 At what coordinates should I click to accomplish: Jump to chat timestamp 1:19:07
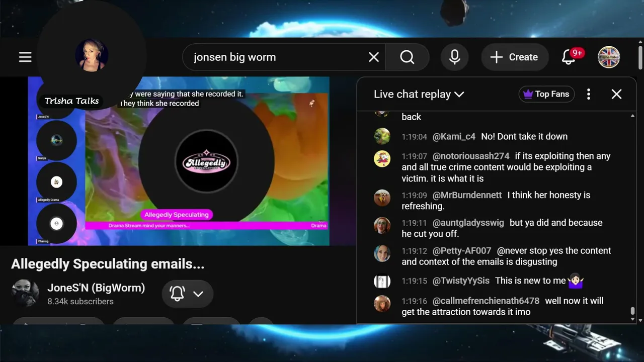414,156
